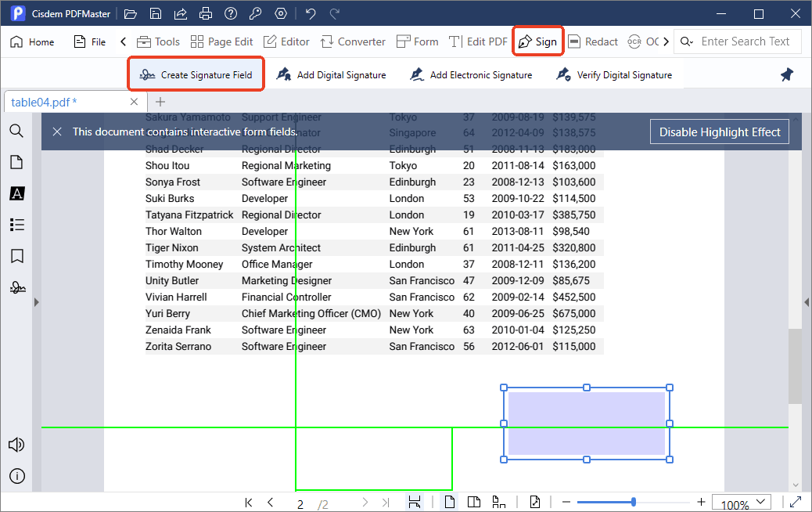Zoom out with the minus button
The image size is (812, 512).
566,502
